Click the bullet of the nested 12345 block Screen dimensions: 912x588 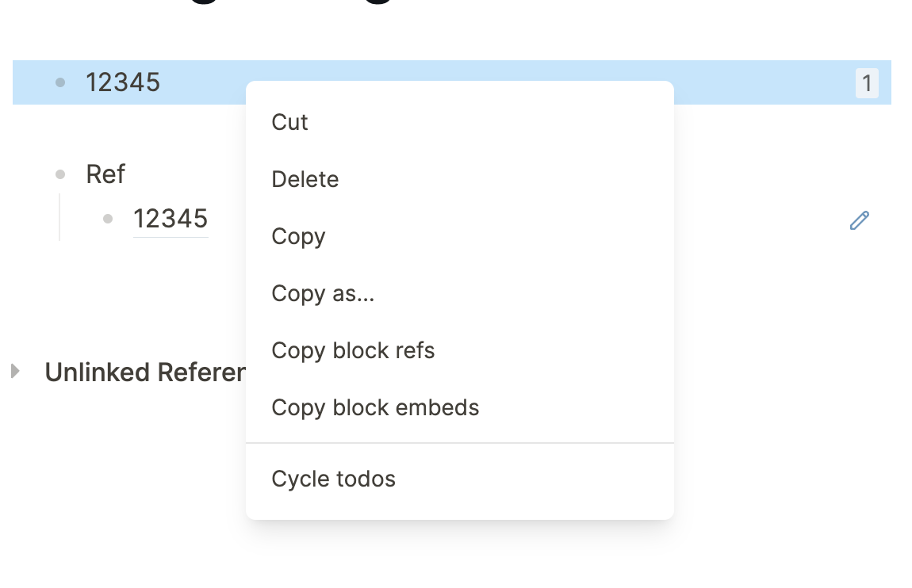coord(107,220)
